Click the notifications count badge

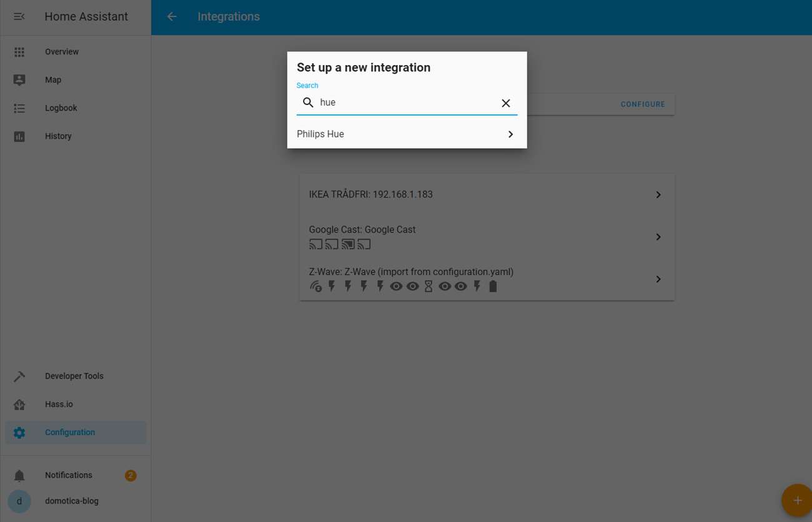[131, 476]
